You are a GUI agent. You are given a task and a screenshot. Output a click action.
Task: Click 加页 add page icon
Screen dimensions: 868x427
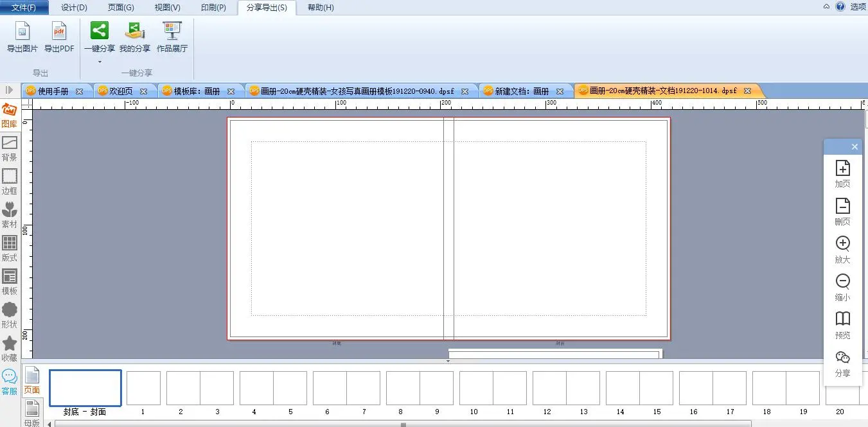click(x=842, y=168)
